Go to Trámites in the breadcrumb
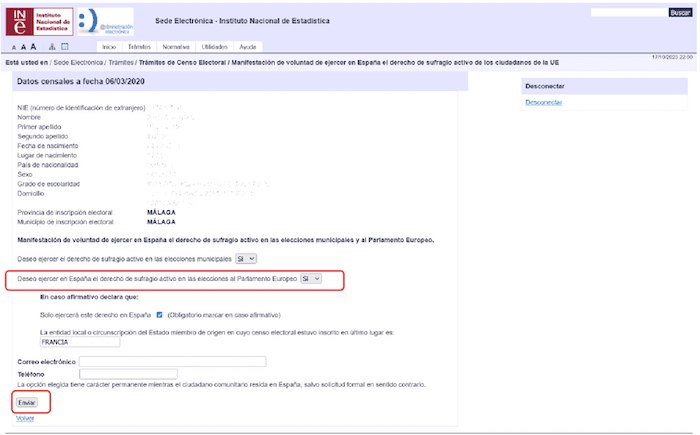The image size is (700, 435). click(121, 63)
